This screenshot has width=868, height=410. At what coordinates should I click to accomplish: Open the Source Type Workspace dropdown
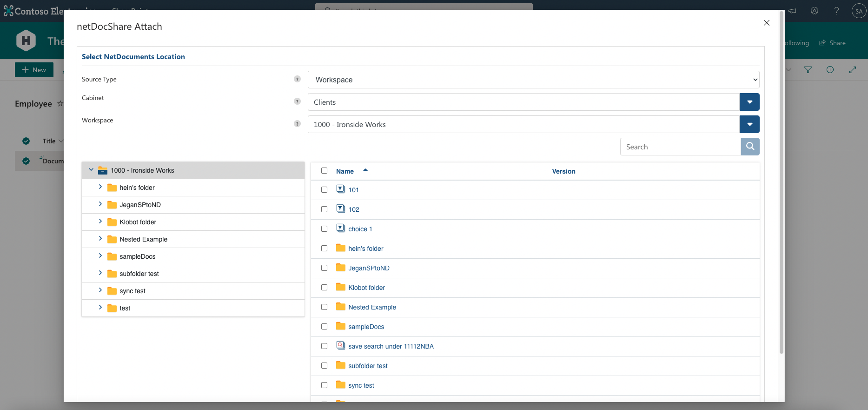point(533,80)
